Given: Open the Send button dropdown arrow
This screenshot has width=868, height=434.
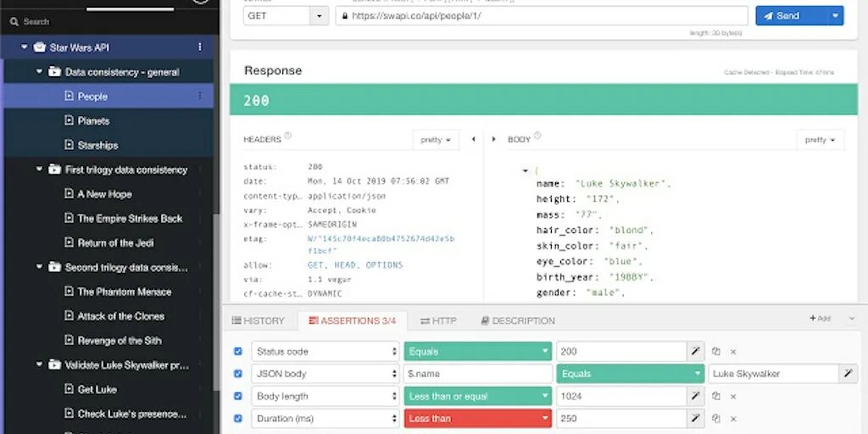Looking at the screenshot, I should tap(835, 16).
